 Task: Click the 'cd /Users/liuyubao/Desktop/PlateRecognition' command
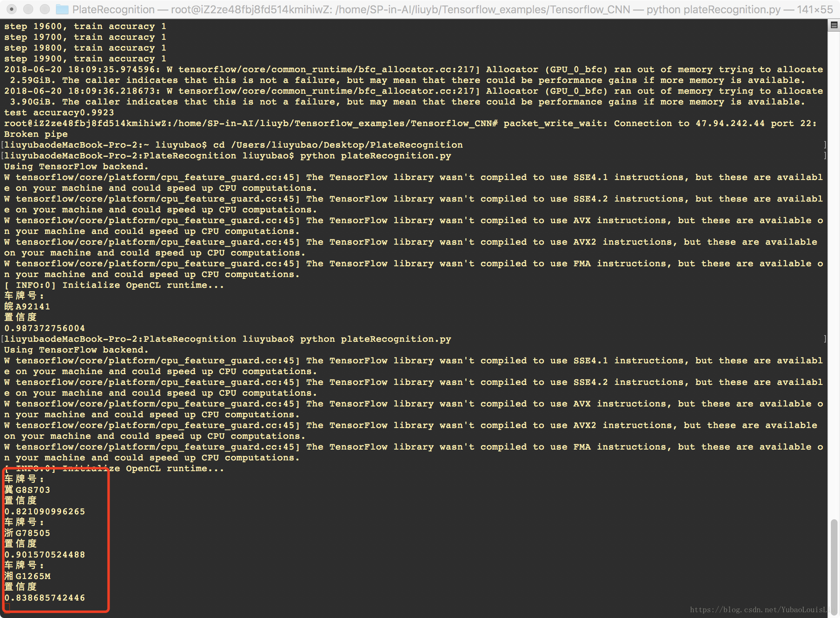tap(338, 145)
